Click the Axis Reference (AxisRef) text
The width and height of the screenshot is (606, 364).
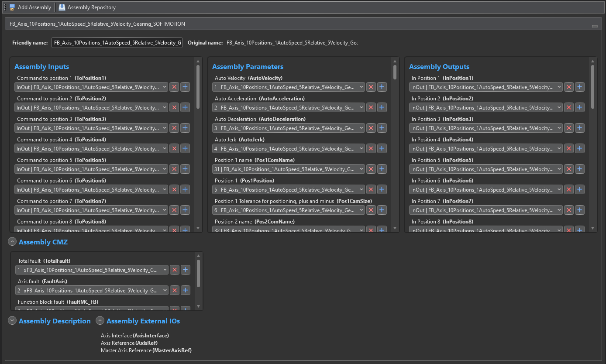tap(129, 343)
